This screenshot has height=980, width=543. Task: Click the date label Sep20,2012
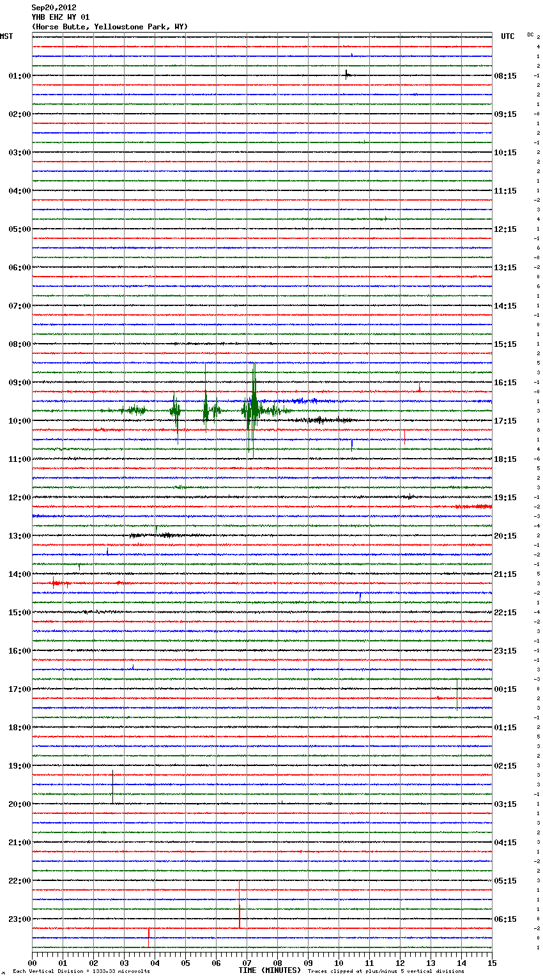coord(54,8)
